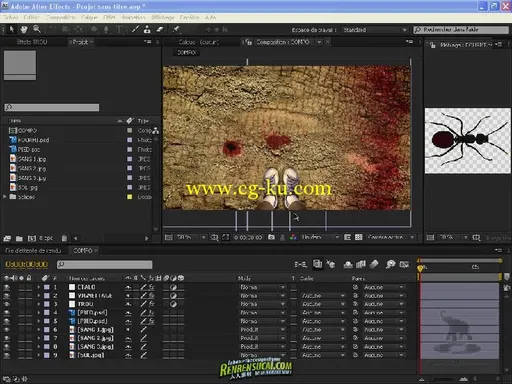This screenshot has height=384, width=512.
Task: Hide layer 9 SOL.jpg eye
Action: click(x=7, y=355)
